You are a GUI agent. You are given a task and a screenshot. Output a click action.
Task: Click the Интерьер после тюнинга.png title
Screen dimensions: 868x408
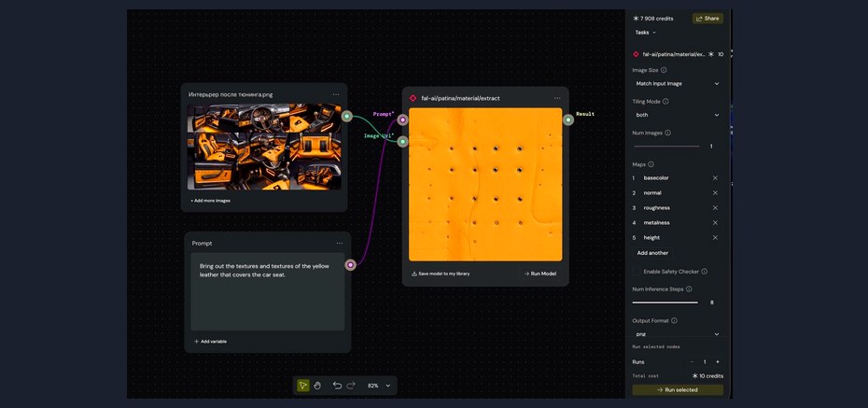(x=231, y=94)
